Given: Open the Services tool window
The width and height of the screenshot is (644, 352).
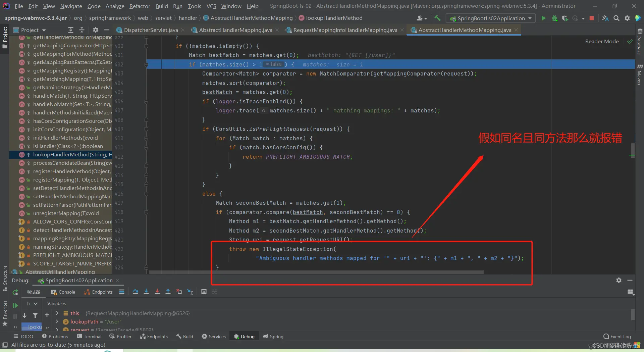Looking at the screenshot, I should (x=214, y=337).
